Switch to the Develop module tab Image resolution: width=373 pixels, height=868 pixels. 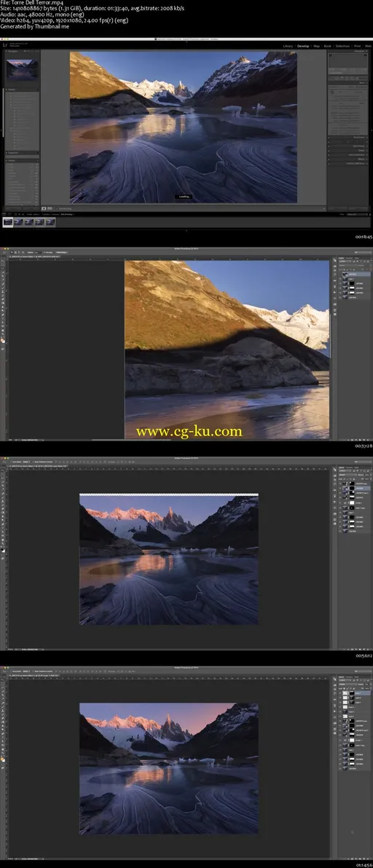tap(303, 46)
